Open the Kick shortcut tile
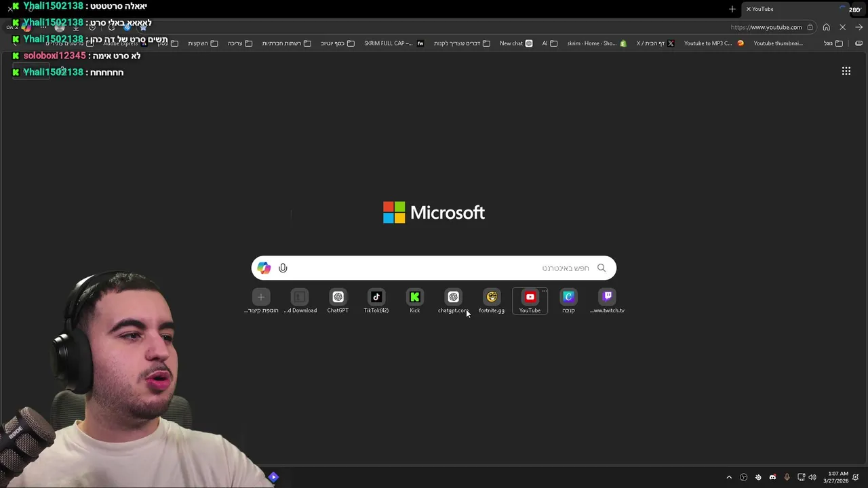This screenshot has height=488, width=868. coord(414,301)
